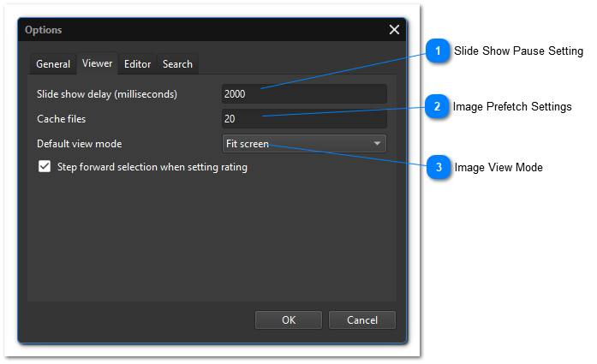This screenshot has width=597, height=364.
Task: Click the Slide show delay (milliseconds) label
Action: point(106,94)
